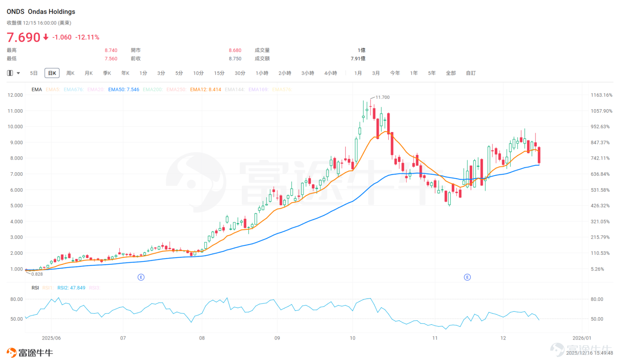Set the range to 5年
The height and width of the screenshot is (364, 620).
pyautogui.click(x=432, y=73)
